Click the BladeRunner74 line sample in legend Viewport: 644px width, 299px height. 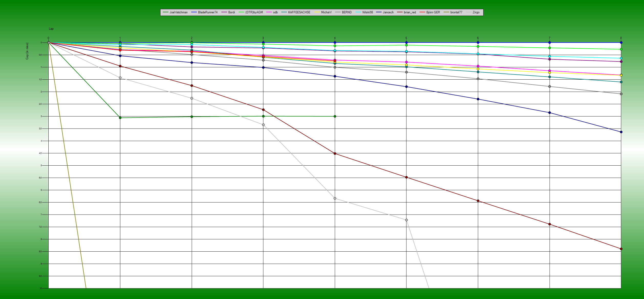(x=194, y=12)
